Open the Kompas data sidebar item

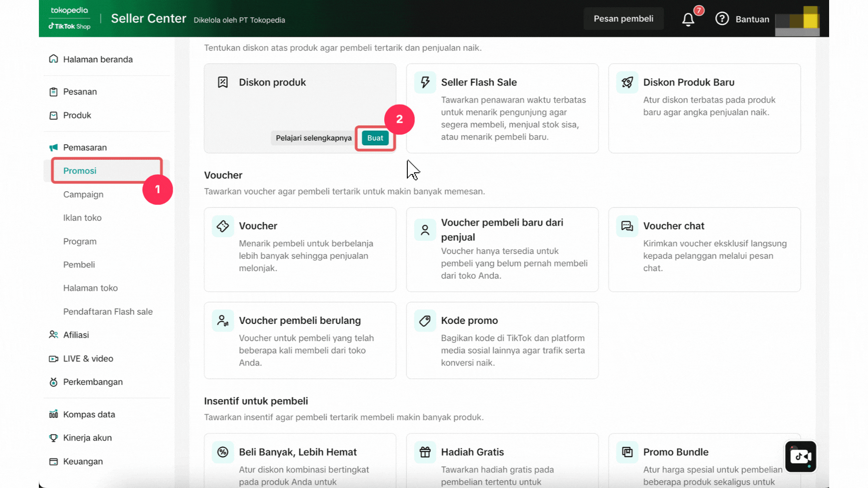point(89,414)
